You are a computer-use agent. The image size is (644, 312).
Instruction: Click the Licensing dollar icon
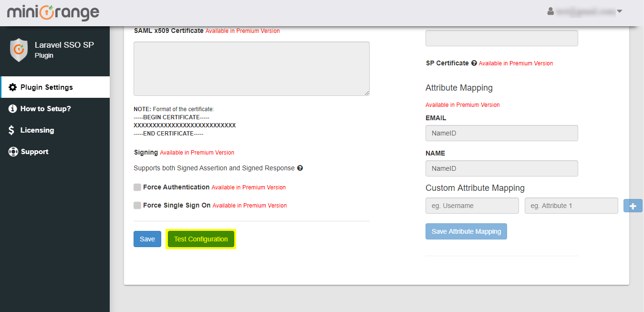[12, 130]
